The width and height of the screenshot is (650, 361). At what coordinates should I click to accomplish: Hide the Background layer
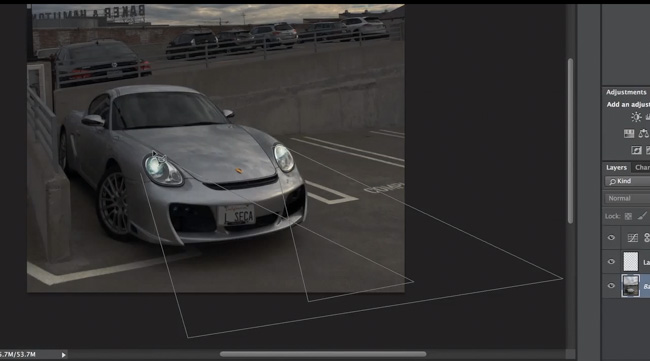point(611,286)
